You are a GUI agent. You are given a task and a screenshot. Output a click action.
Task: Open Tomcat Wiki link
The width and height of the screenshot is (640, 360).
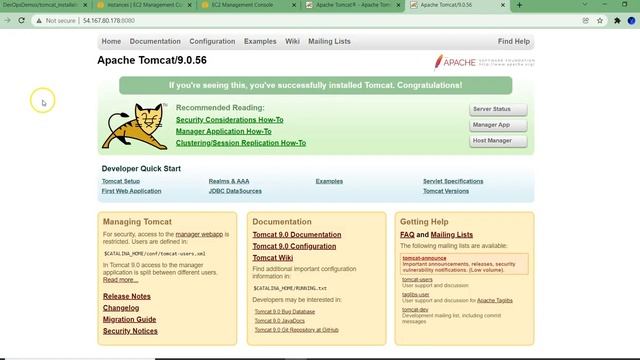click(x=273, y=258)
